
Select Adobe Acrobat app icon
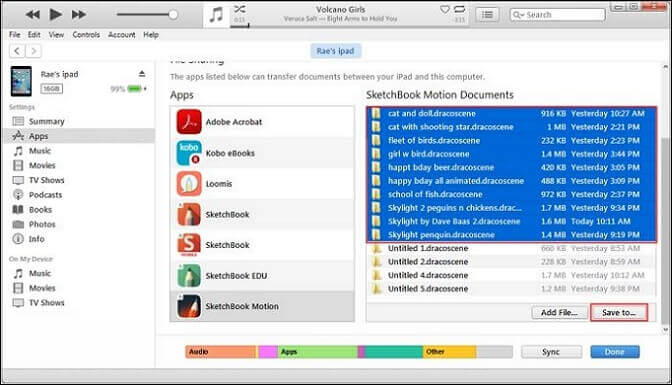click(189, 122)
